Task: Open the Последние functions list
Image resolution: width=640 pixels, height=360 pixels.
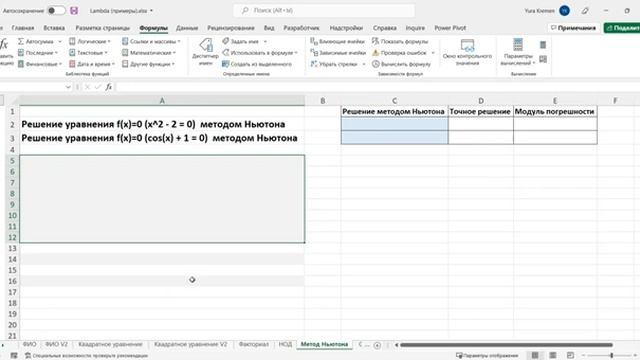Action: coord(38,53)
